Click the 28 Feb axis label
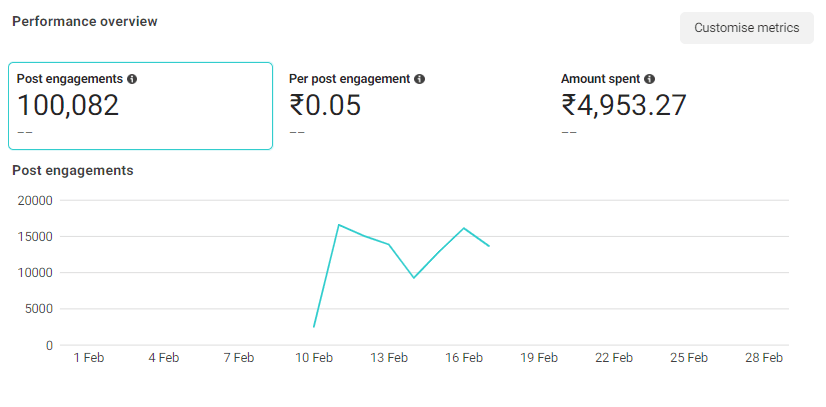This screenshot has width=826, height=407. point(764,358)
